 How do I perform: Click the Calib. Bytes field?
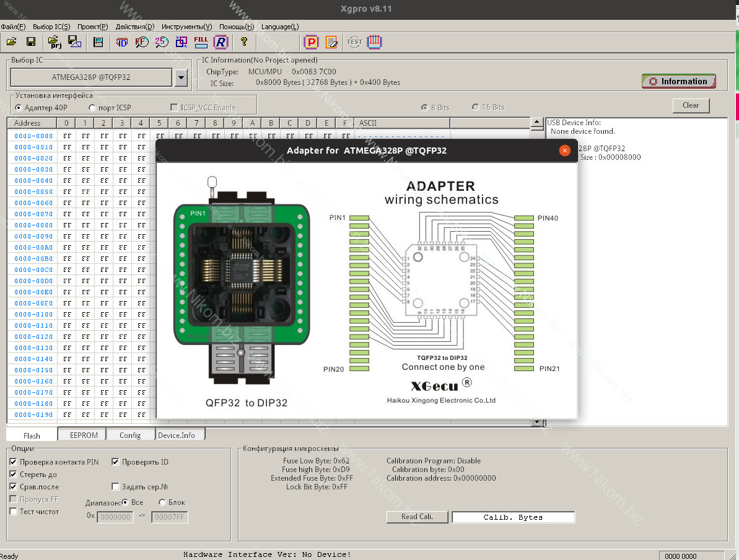tap(514, 517)
